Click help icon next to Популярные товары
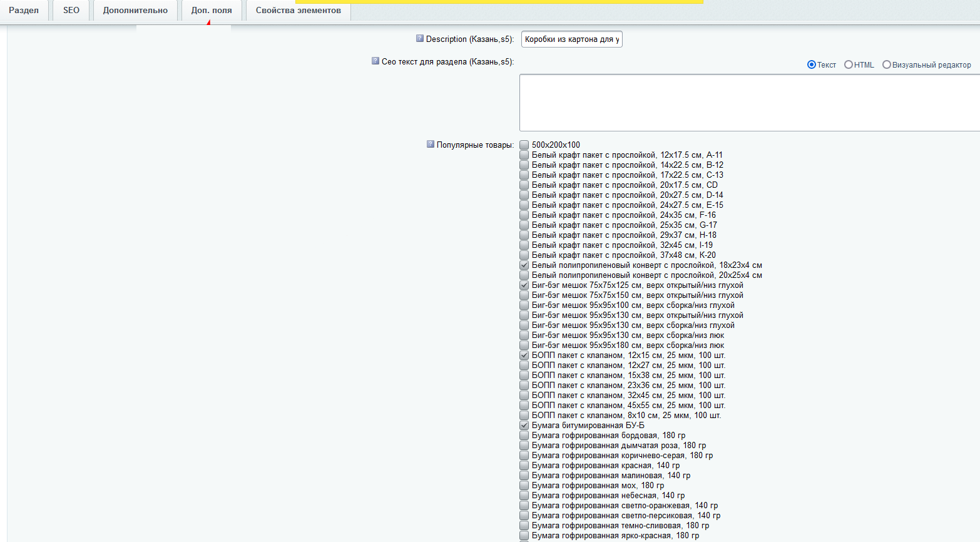The image size is (980, 542). tap(431, 145)
